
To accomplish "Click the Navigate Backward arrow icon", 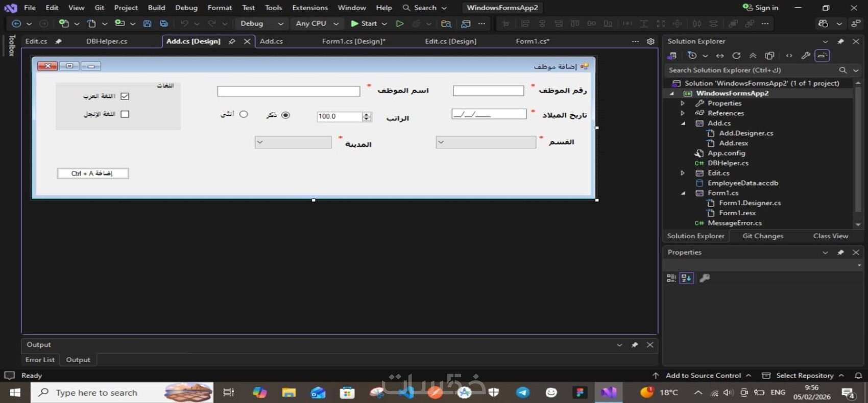I will coord(16,23).
